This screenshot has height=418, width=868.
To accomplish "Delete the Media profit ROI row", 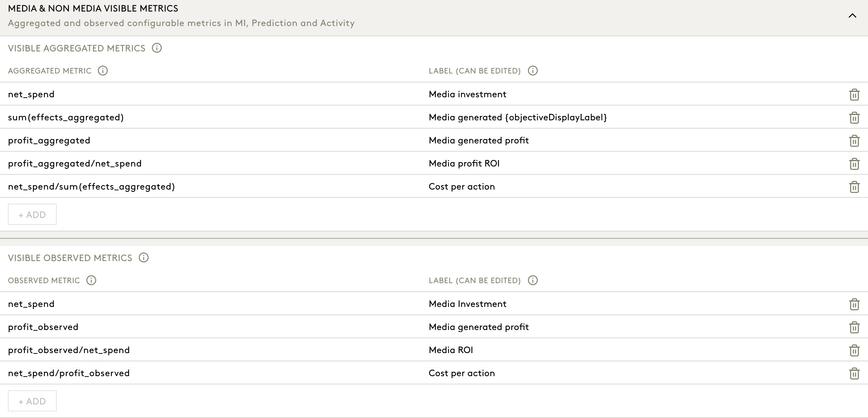I will [x=854, y=164].
